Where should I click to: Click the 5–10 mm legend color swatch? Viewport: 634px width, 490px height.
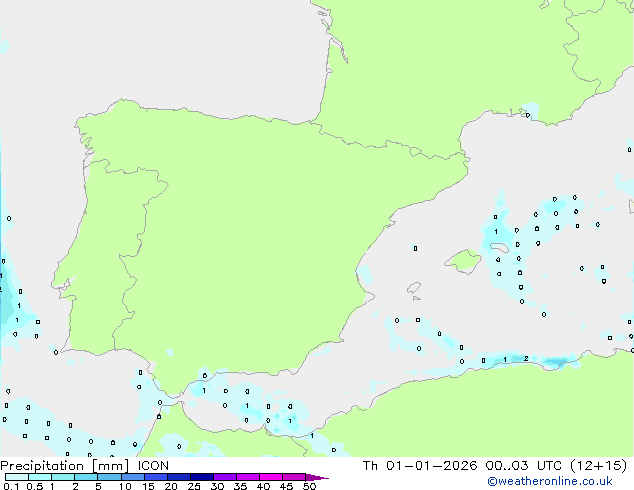pos(109,477)
